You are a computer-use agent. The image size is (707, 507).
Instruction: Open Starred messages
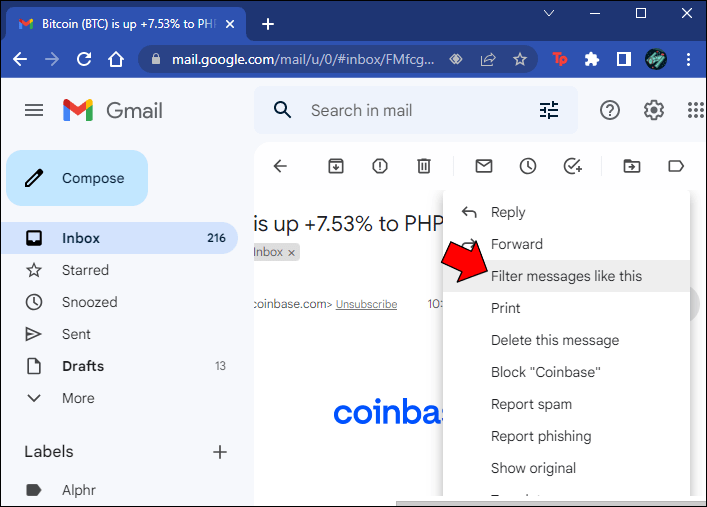point(120,270)
